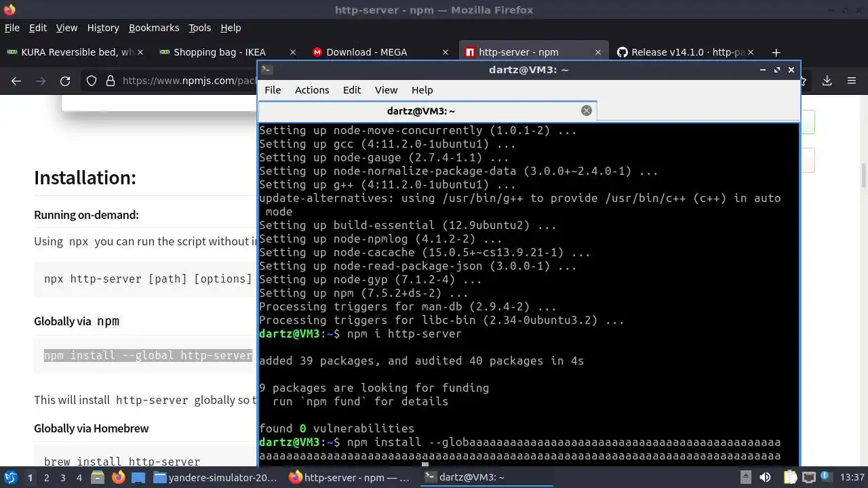The image size is (868, 488).
Task: Open the terminal Help menu
Action: [x=422, y=90]
